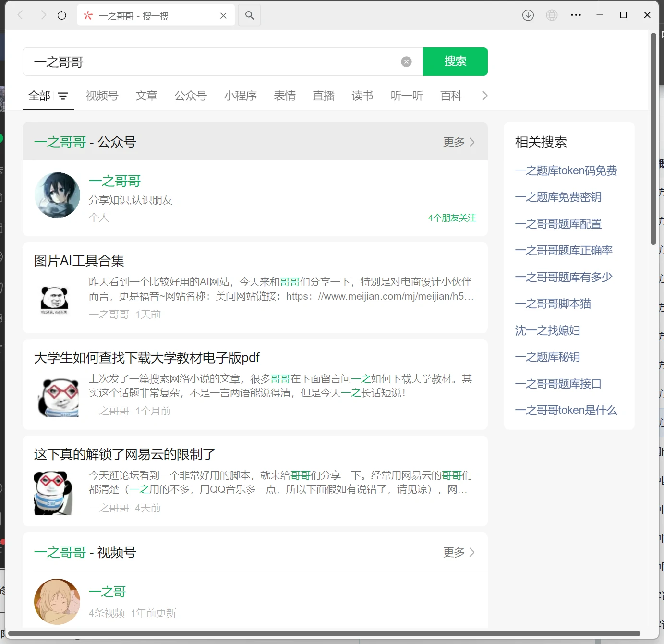The height and width of the screenshot is (644, 664).
Task: Refresh the page with the reload icon
Action: [x=61, y=15]
